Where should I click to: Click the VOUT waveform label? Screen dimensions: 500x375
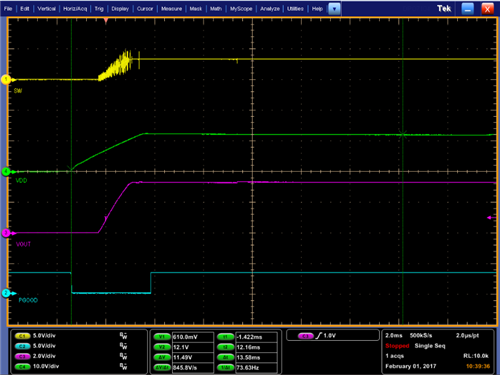click(x=23, y=244)
